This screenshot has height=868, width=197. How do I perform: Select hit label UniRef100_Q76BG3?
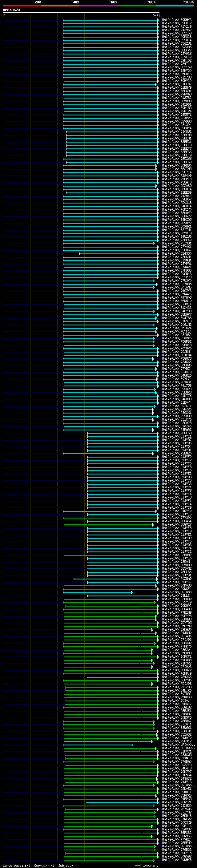click(176, 850)
